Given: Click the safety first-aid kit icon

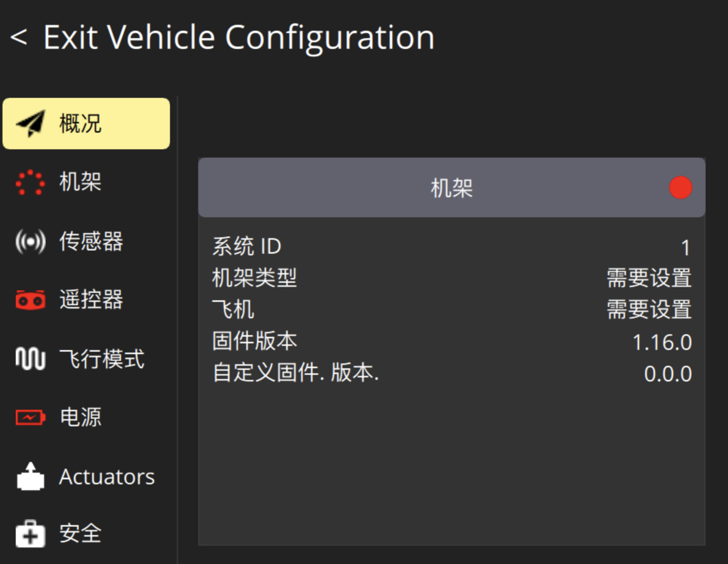Looking at the screenshot, I should coord(30,533).
